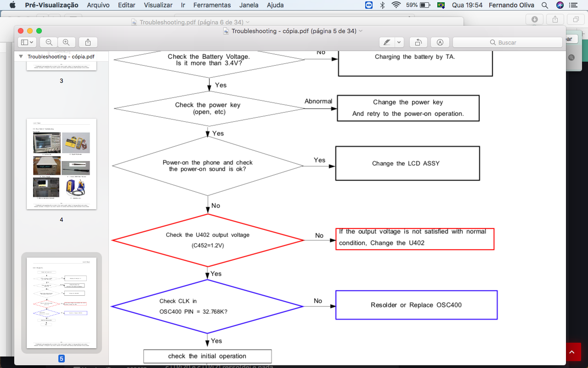Click 'Check the U402 output voltage' text
588x368 pixels.
208,235
